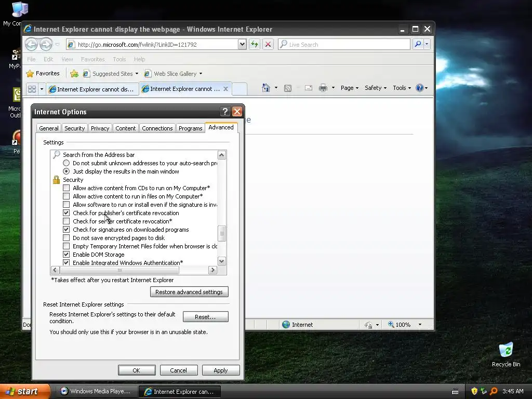Open the Tools command bar dropdown
This screenshot has width=532, height=399.
coord(402,88)
